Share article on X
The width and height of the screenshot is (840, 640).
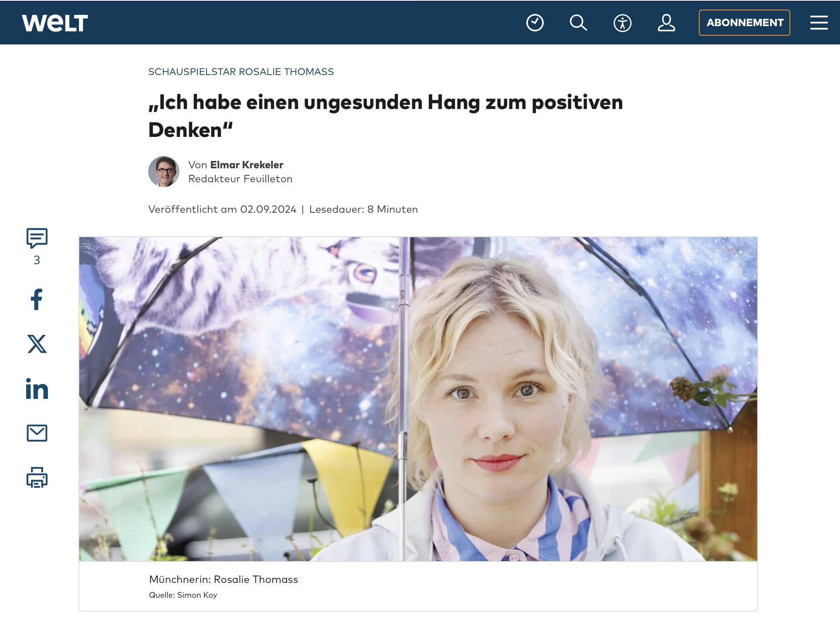[37, 344]
